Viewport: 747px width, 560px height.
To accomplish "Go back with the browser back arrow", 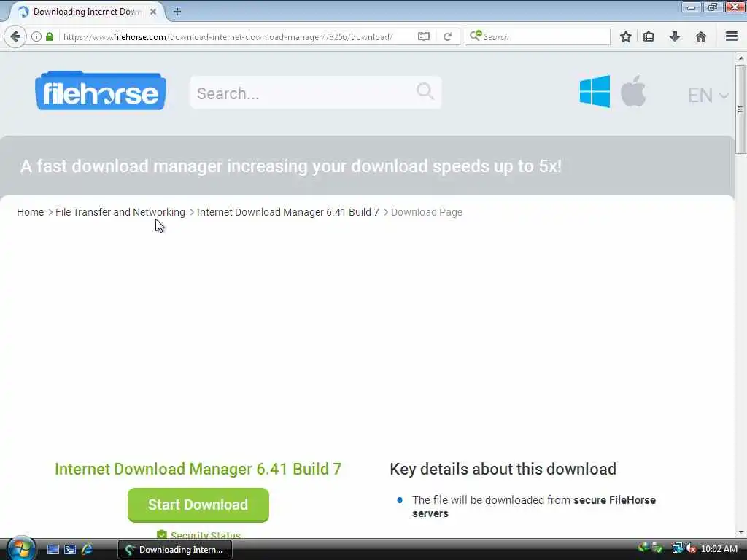I will pos(15,36).
